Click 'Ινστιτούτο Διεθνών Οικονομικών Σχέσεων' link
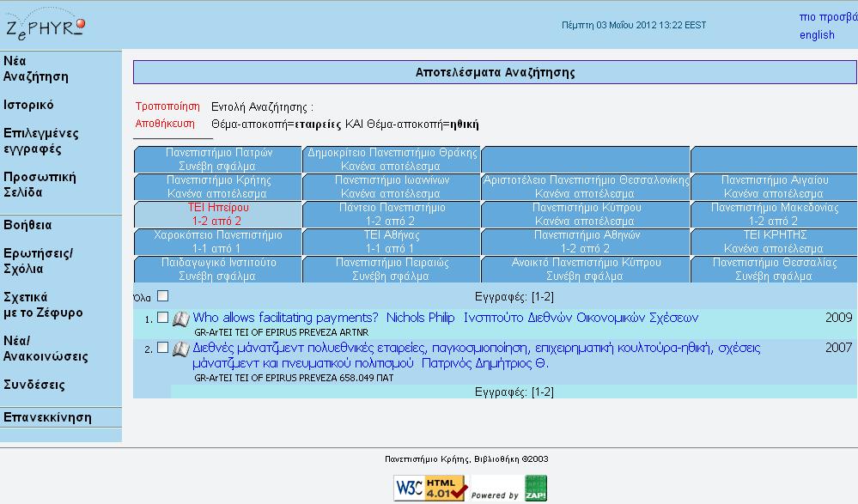The image size is (858, 504). click(581, 318)
